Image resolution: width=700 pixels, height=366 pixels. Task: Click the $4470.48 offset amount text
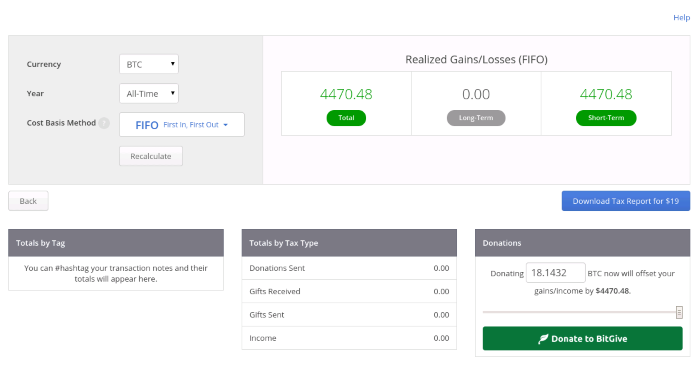(612, 291)
